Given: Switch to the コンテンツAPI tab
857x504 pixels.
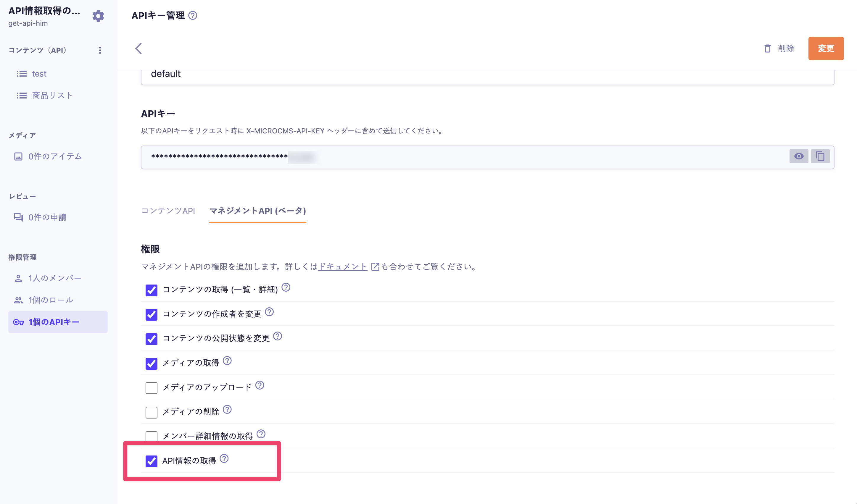Looking at the screenshot, I should (x=168, y=211).
